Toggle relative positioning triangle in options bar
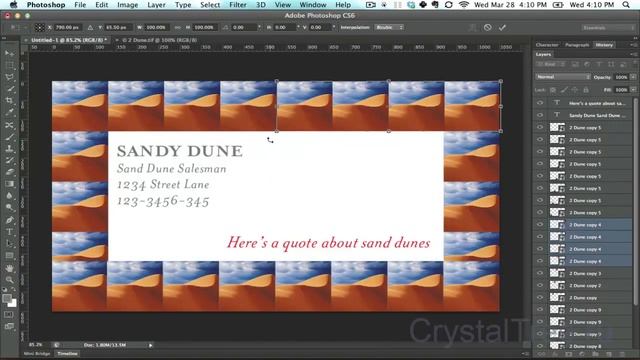 tap(90, 27)
